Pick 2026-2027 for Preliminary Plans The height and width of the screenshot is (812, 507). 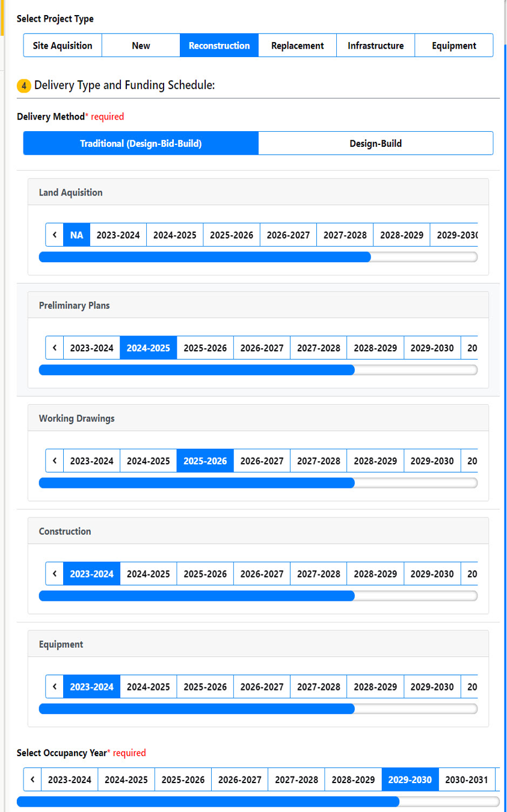tap(262, 348)
